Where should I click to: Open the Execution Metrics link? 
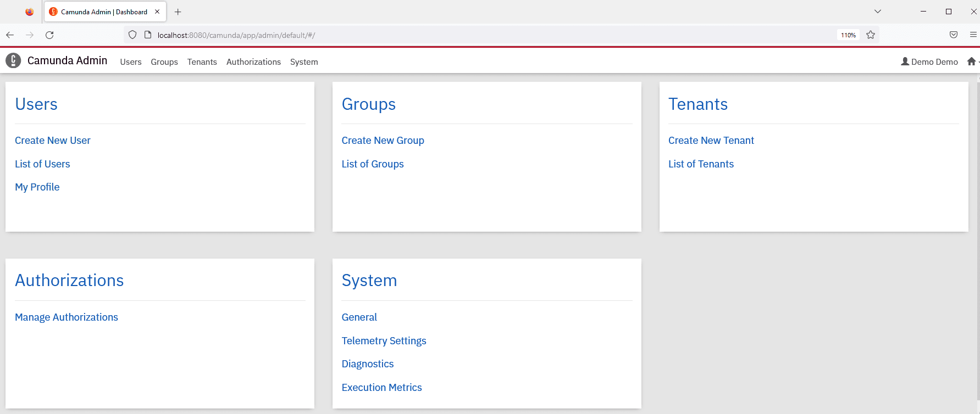tap(381, 388)
